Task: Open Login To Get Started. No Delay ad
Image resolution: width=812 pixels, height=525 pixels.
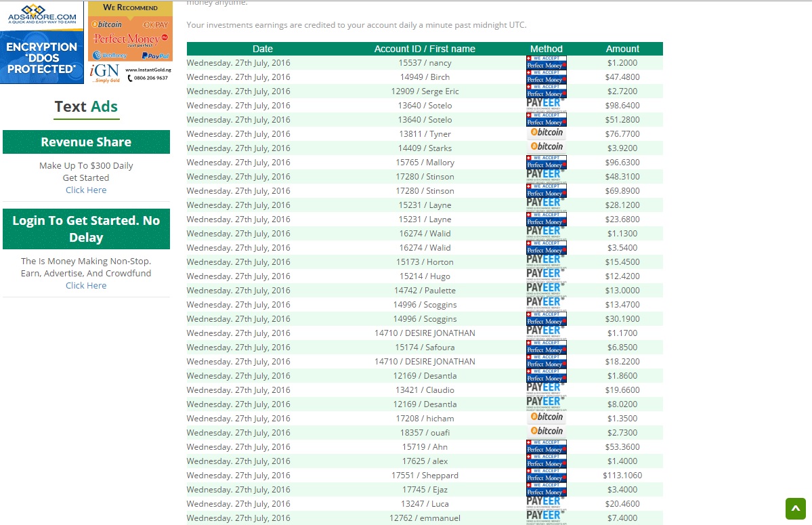Action: point(86,229)
